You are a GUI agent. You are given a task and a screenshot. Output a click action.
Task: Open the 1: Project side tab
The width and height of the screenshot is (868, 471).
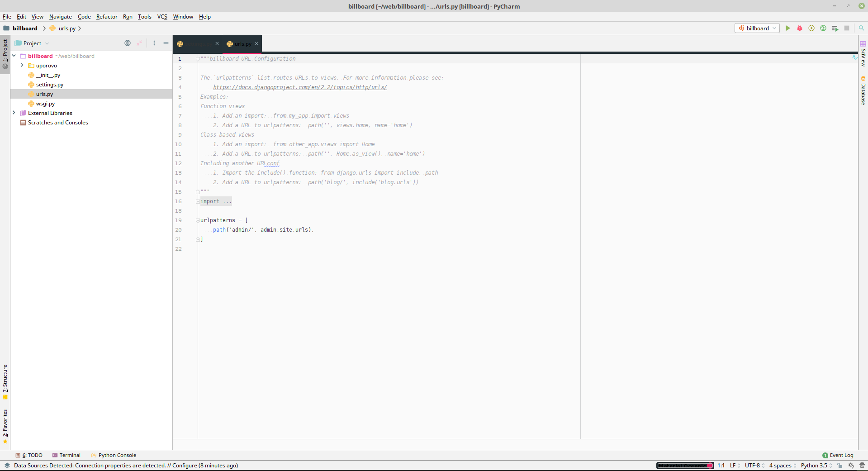pos(5,54)
